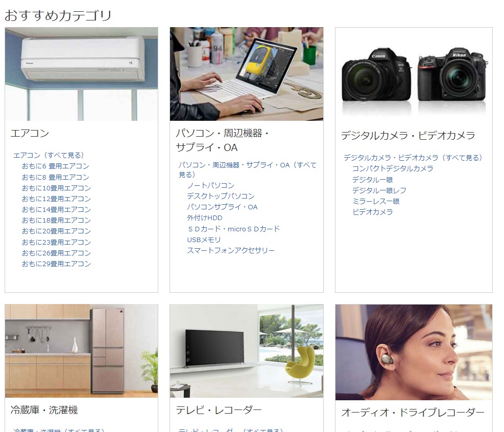View デジタルカメラ・ビデオカメラ（すべて見る） link

click(x=413, y=158)
